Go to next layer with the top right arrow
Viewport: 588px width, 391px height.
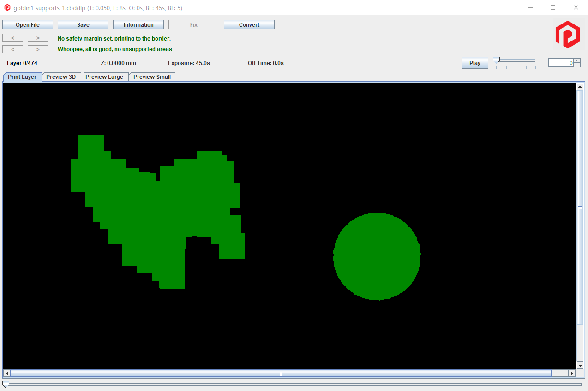coord(37,38)
